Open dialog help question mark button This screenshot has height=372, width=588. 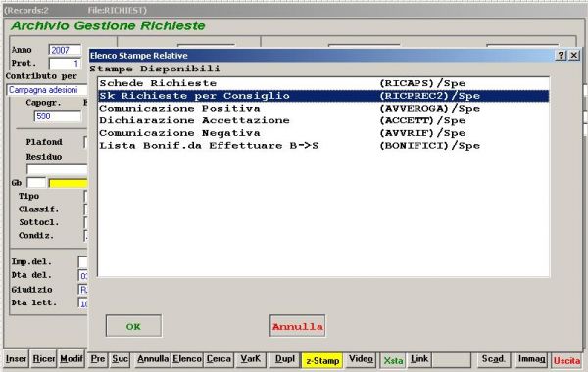[561, 56]
